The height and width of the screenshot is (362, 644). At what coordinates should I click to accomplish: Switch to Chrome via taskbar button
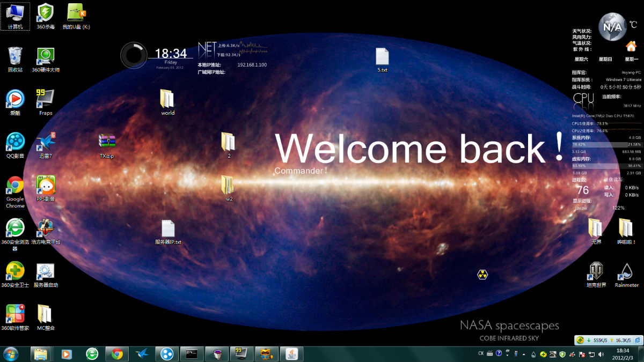117,354
